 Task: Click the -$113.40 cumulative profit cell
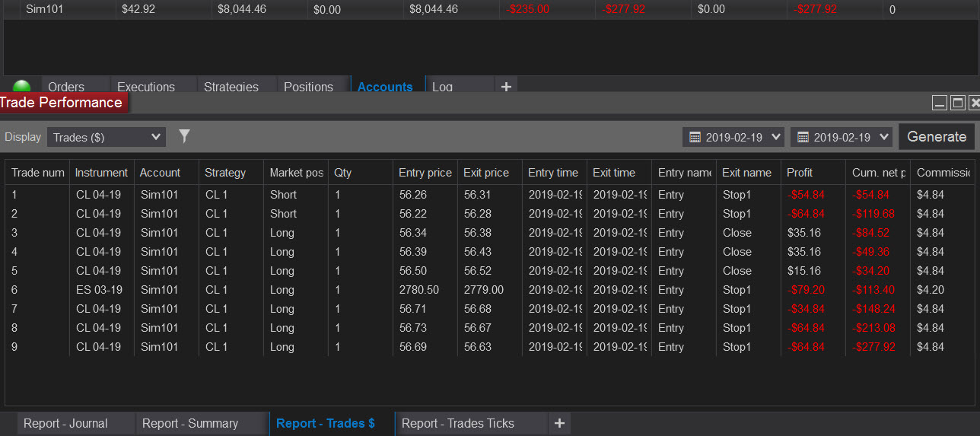(x=874, y=290)
